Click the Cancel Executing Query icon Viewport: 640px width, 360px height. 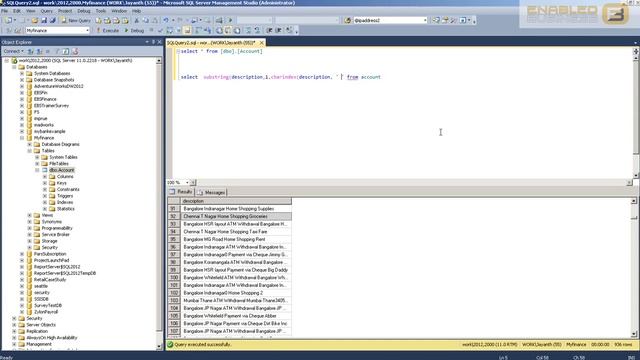click(x=151, y=30)
